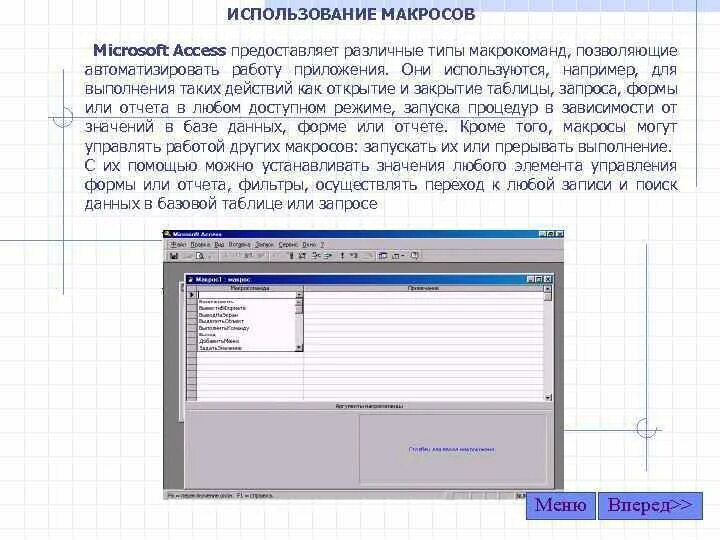
Task: Expand the Макрокоманда cell dropdown arrow
Action: tap(299, 295)
